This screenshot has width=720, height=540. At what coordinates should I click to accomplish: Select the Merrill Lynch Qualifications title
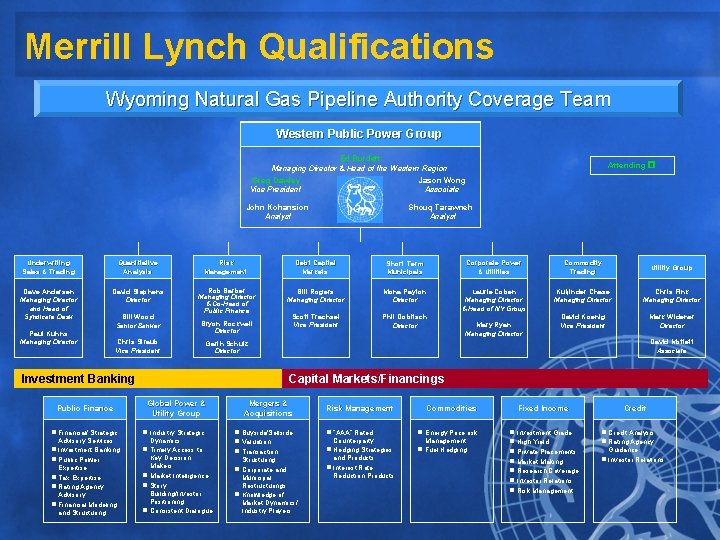(259, 46)
